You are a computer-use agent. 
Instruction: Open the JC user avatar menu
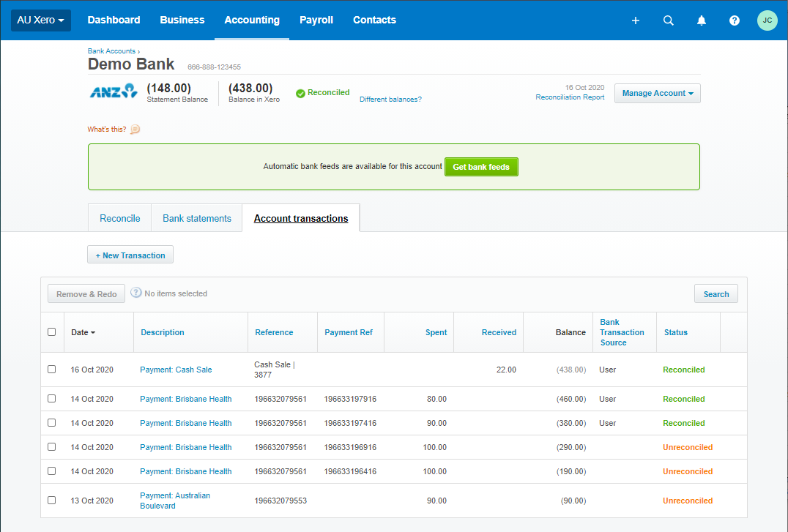767,20
